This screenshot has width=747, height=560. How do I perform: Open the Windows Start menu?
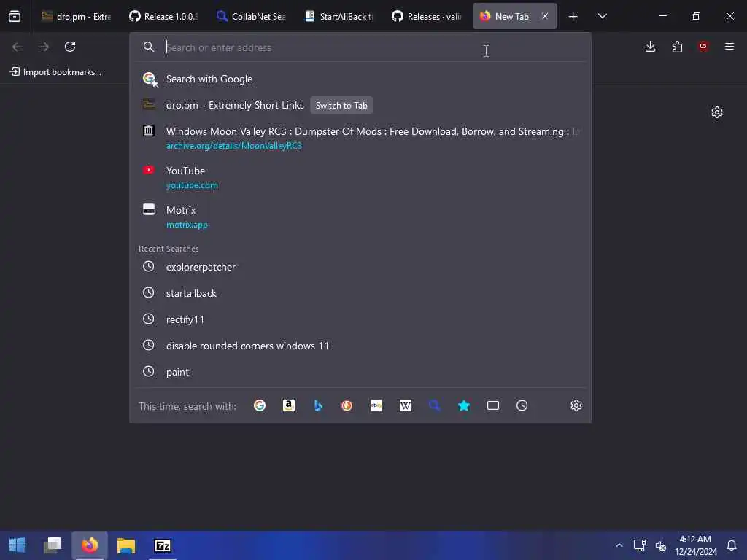pyautogui.click(x=18, y=545)
